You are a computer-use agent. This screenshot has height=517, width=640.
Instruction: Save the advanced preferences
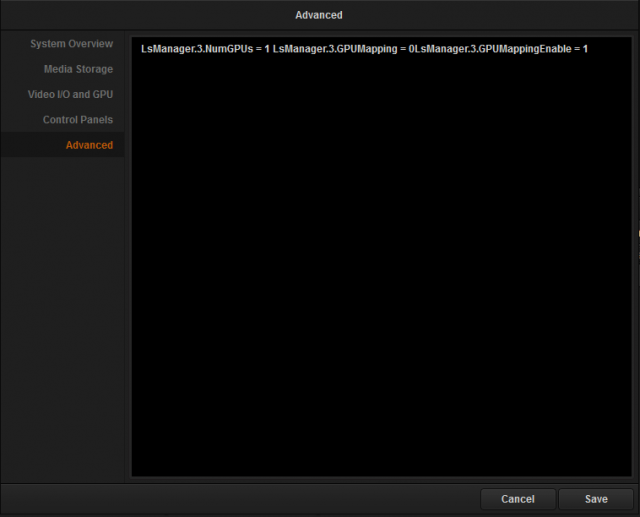(596, 499)
